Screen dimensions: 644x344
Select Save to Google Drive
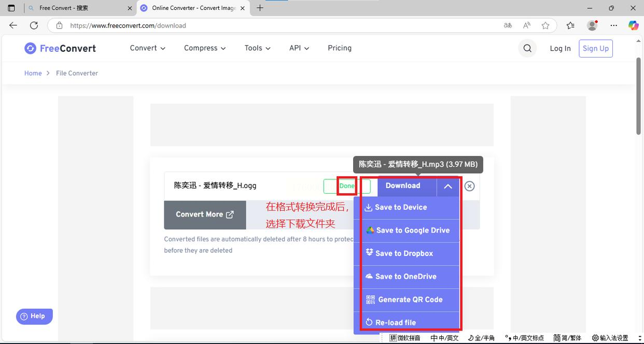(x=407, y=231)
